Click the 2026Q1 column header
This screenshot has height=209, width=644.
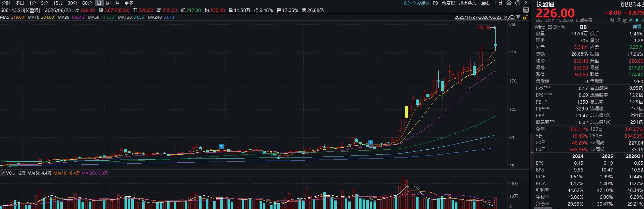634,156
